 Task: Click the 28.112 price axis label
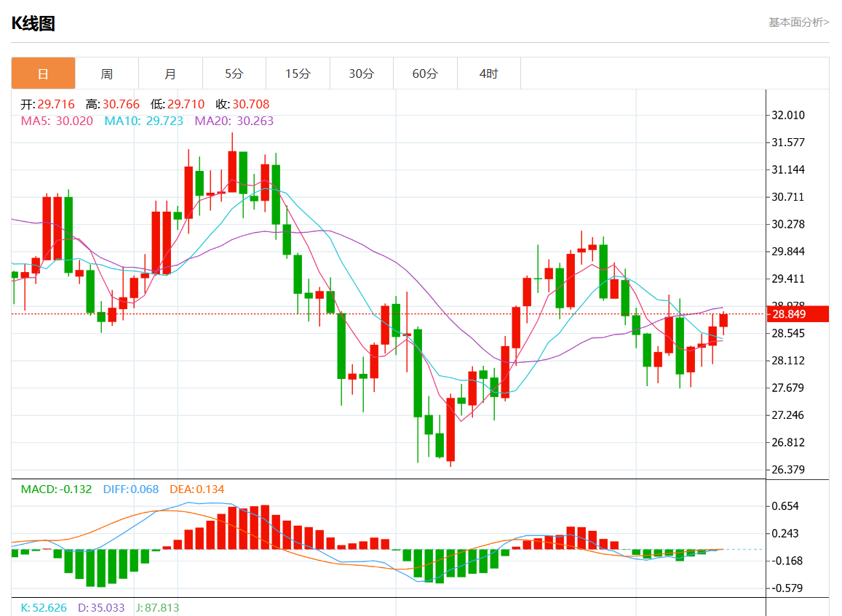pos(787,361)
